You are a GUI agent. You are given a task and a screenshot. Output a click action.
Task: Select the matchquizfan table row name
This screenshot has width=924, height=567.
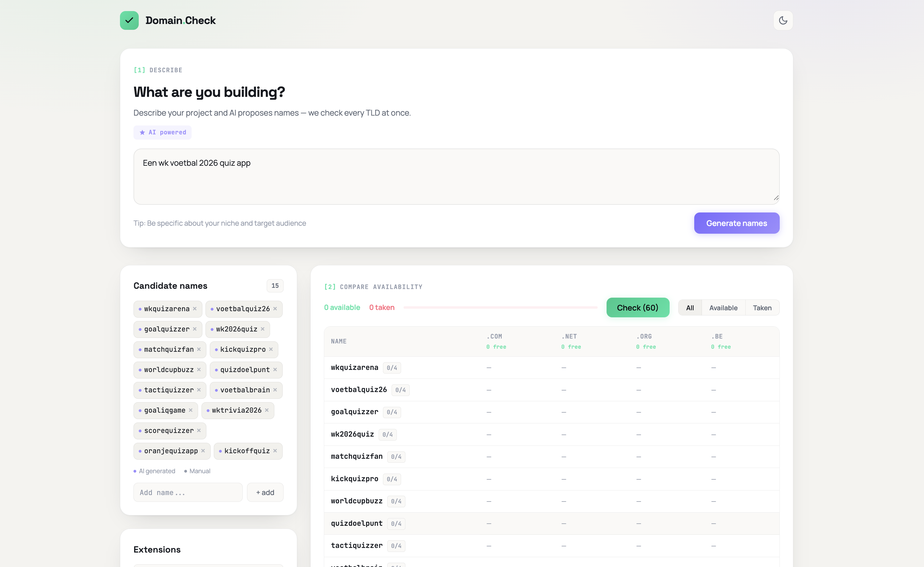pyautogui.click(x=357, y=456)
